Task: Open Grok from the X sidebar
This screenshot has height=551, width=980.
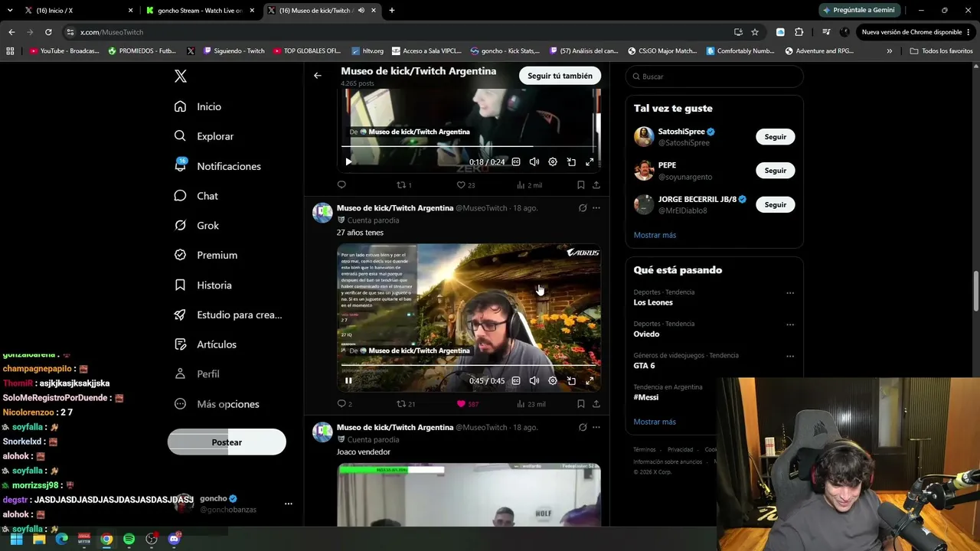Action: (x=196, y=226)
